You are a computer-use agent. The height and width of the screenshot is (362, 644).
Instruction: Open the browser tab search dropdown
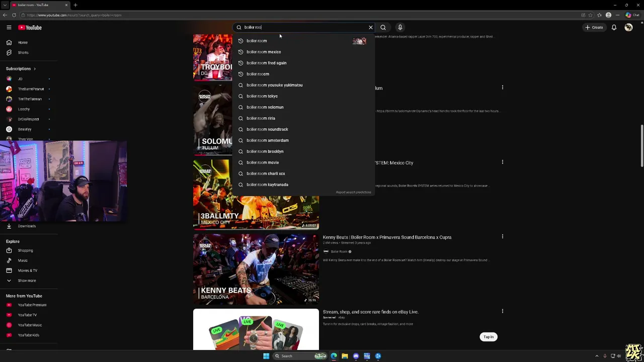point(5,5)
